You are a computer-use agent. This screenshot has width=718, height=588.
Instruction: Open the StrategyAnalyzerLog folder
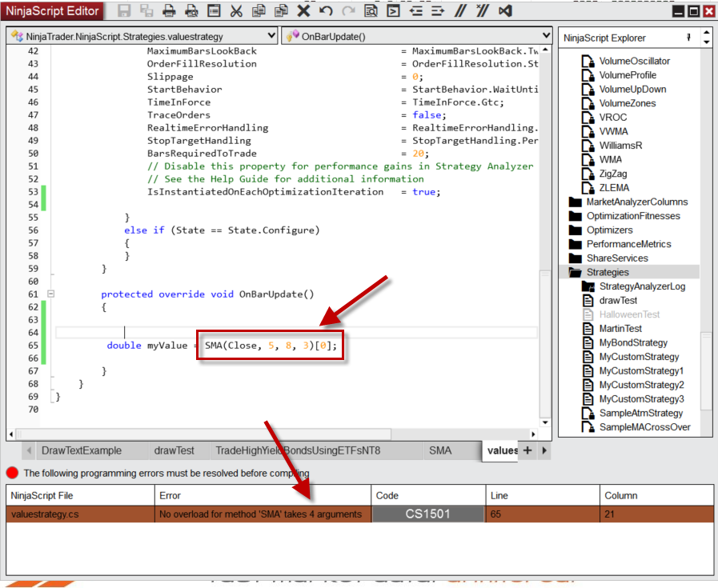tap(634, 286)
